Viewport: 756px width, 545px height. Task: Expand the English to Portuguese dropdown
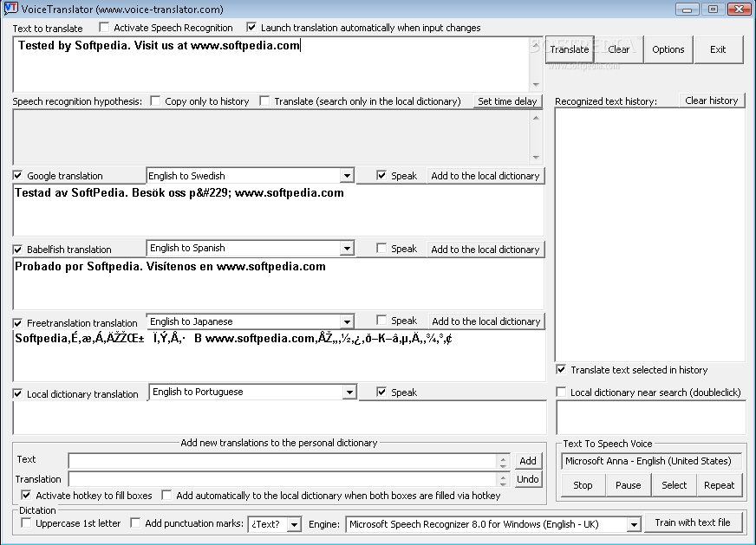[349, 392]
